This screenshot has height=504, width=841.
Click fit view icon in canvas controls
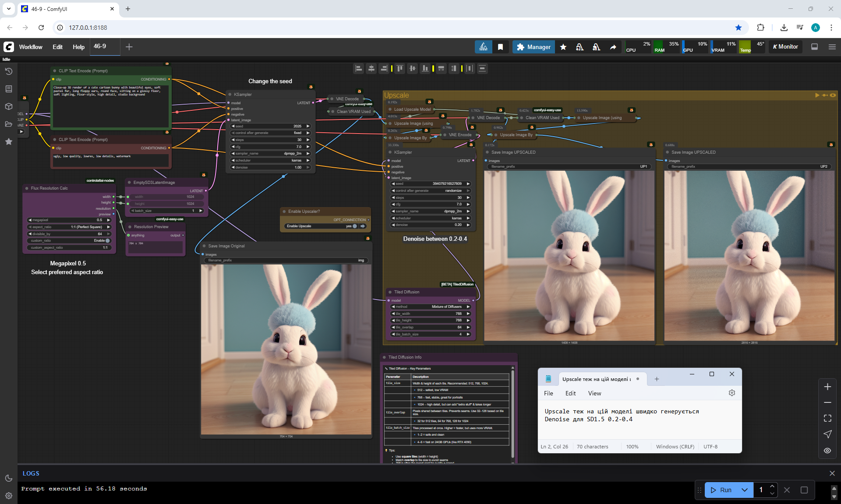pos(827,418)
